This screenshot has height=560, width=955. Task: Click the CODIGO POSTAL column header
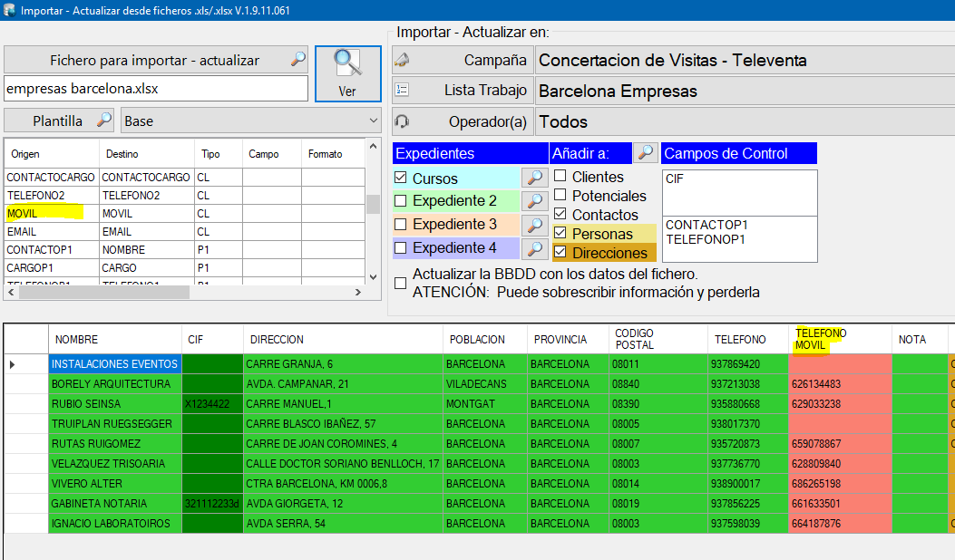pyautogui.click(x=658, y=339)
